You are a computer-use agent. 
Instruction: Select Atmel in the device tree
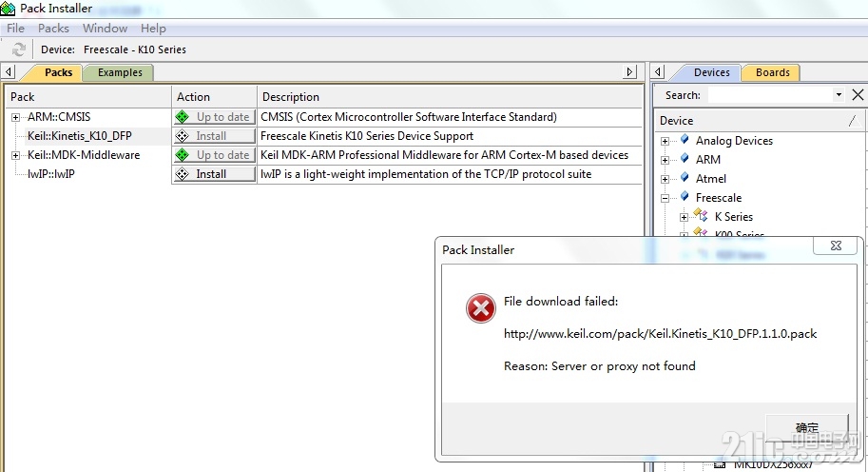711,179
